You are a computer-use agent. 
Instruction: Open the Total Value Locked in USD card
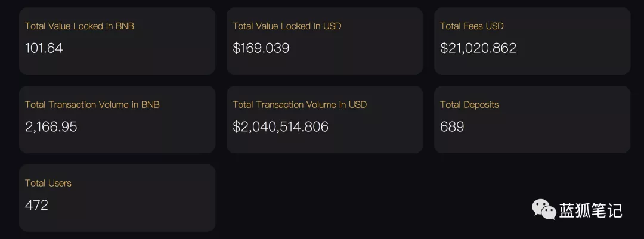point(324,41)
